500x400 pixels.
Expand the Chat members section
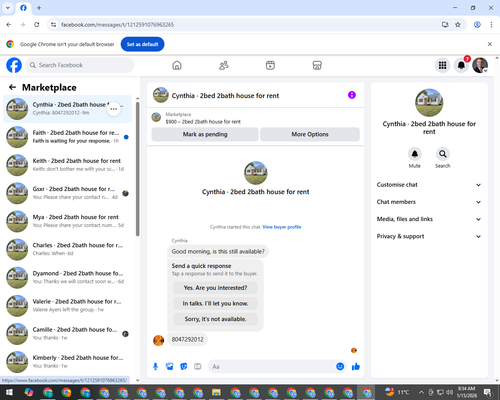(x=429, y=202)
